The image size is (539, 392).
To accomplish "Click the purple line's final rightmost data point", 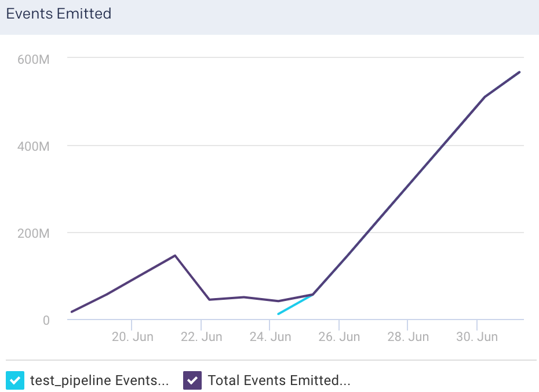I will point(519,72).
